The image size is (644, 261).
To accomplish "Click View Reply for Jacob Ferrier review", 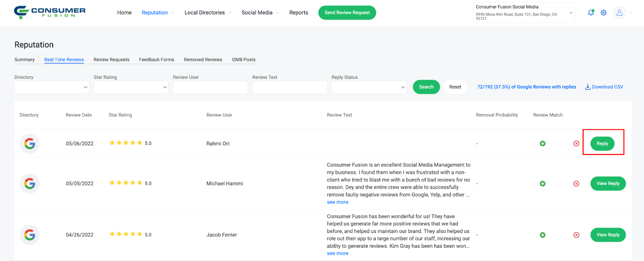I will [608, 235].
